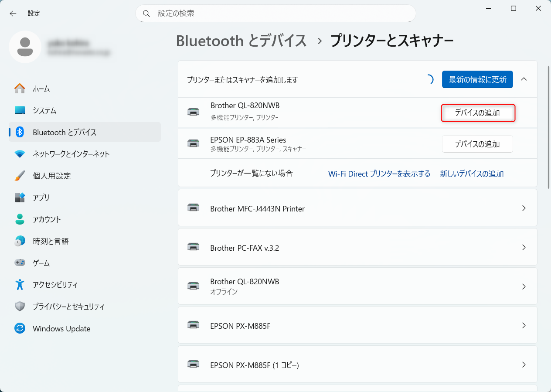
Task: Collapse the add printer or scanner section
Action: point(524,79)
